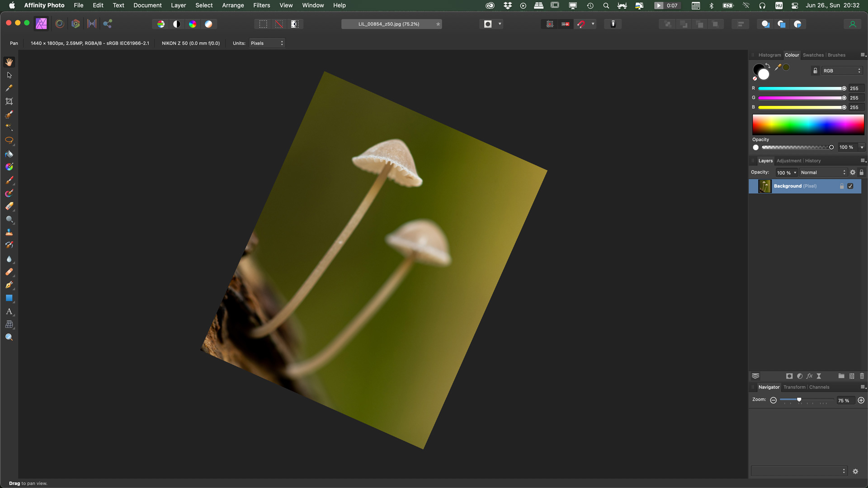The height and width of the screenshot is (488, 868).
Task: Click the zoom in plus button
Action: point(861,400)
